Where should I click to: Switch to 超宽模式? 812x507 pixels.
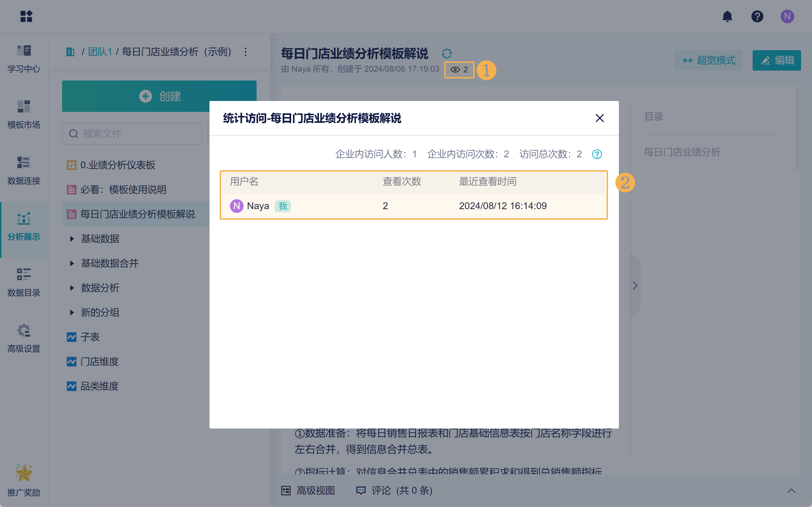coord(709,60)
